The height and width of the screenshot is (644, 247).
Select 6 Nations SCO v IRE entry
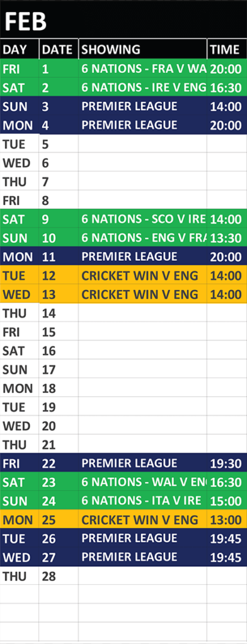(x=142, y=219)
